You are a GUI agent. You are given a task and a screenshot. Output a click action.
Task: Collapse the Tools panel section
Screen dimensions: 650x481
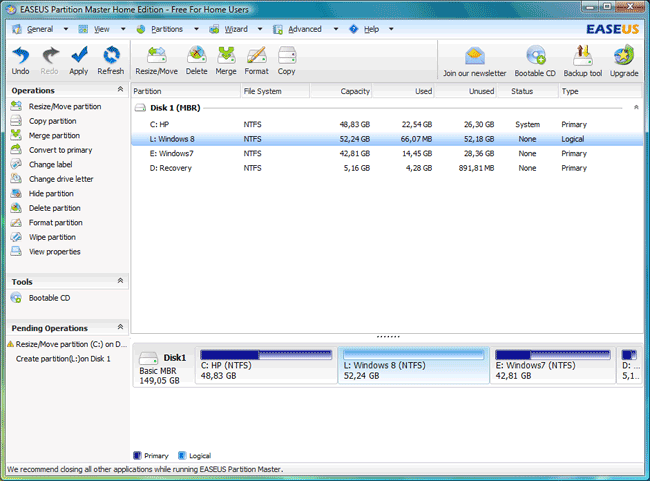120,282
